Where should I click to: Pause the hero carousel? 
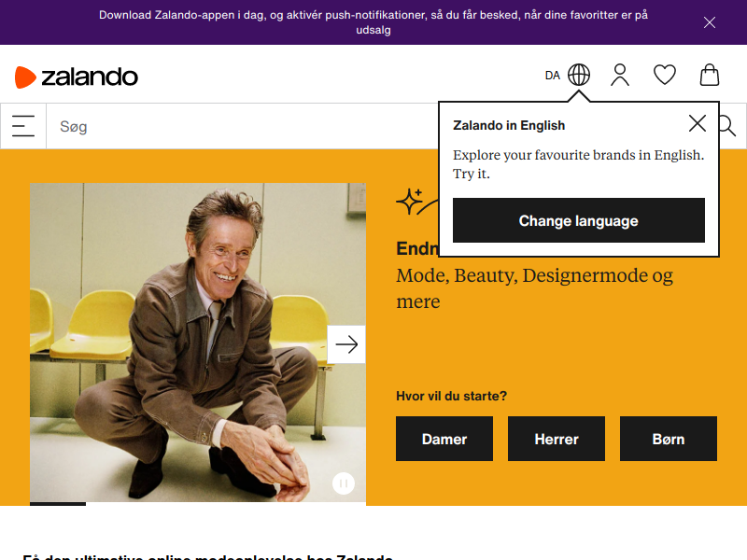[344, 483]
